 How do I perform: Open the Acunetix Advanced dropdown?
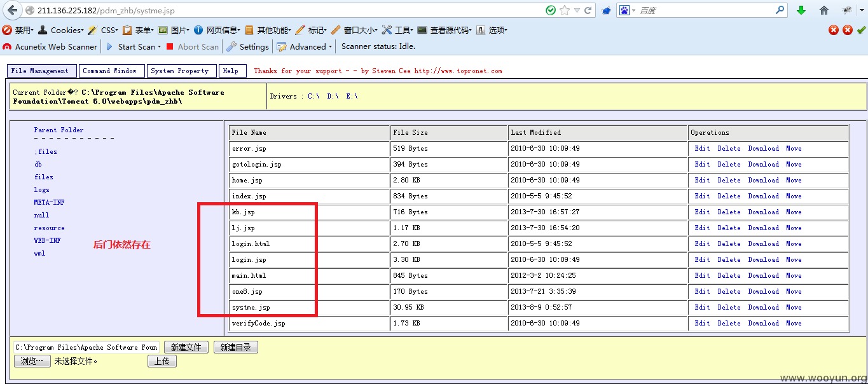[x=305, y=46]
